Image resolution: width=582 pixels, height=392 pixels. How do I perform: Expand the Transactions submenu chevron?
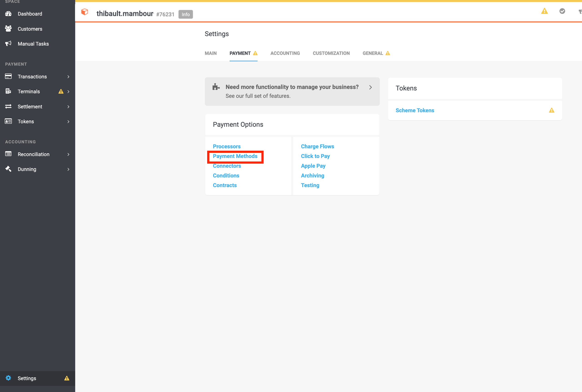pyautogui.click(x=68, y=77)
